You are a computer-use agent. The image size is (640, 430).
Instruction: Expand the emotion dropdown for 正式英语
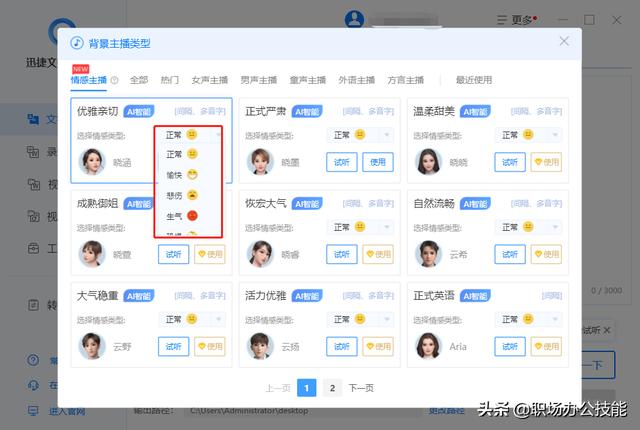[528, 319]
